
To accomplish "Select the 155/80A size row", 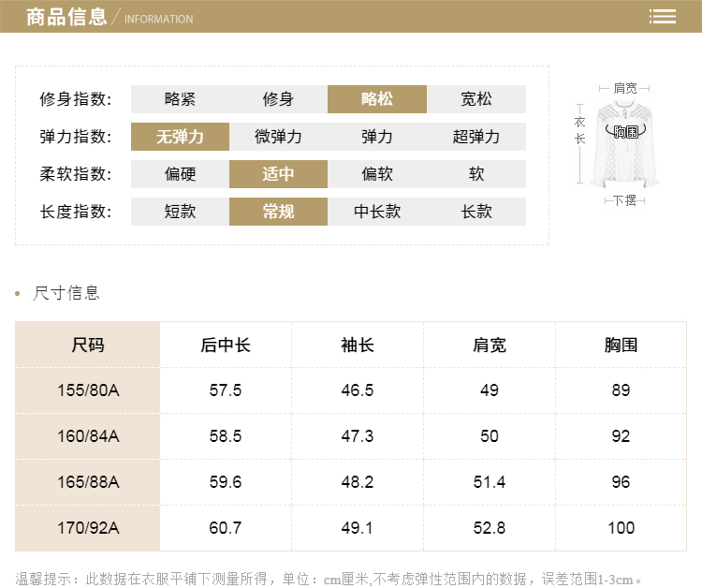I will [88, 390].
